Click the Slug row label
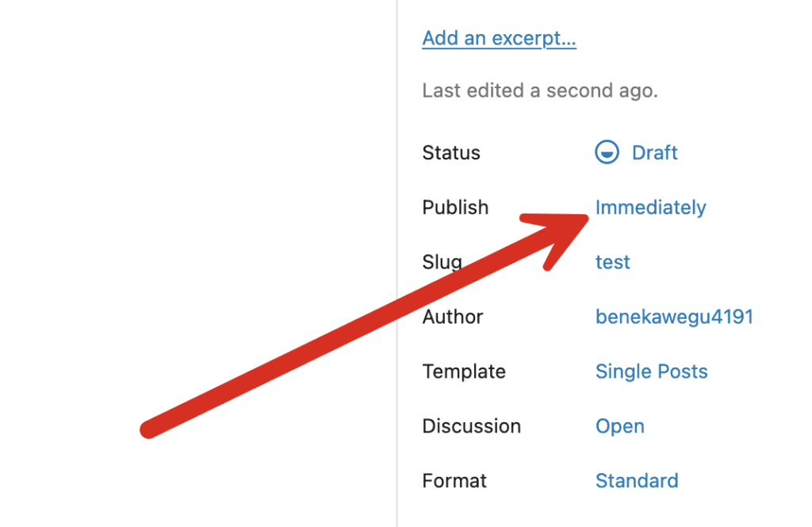This screenshot has height=527, width=812. 442,262
